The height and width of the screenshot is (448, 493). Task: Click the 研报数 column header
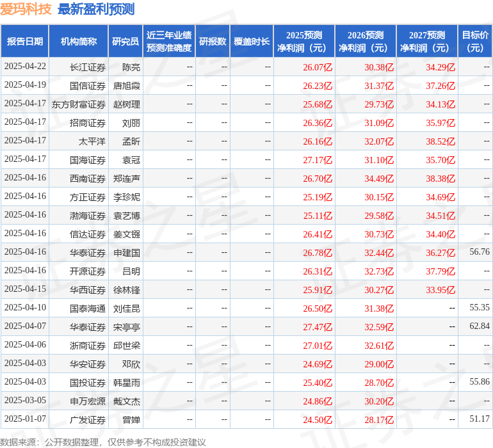(213, 41)
